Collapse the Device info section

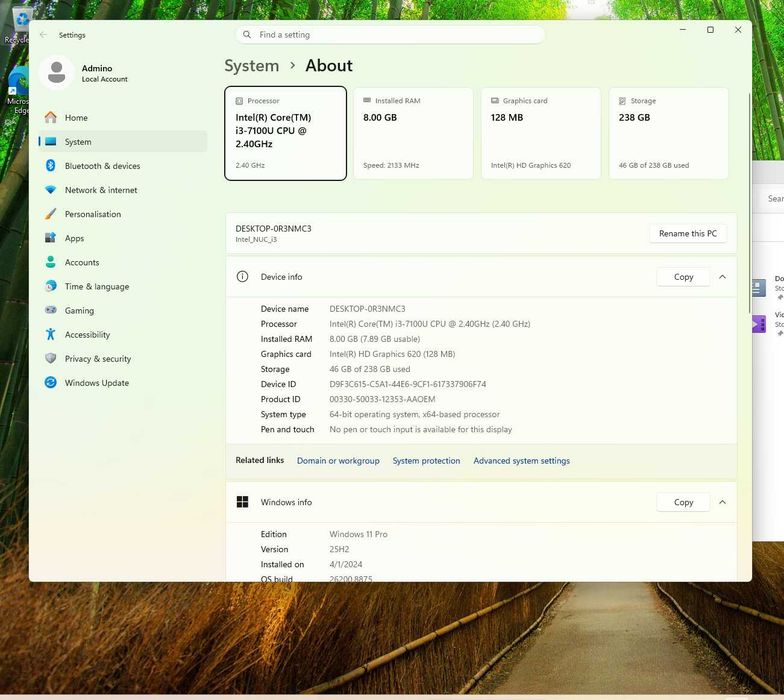(x=722, y=276)
